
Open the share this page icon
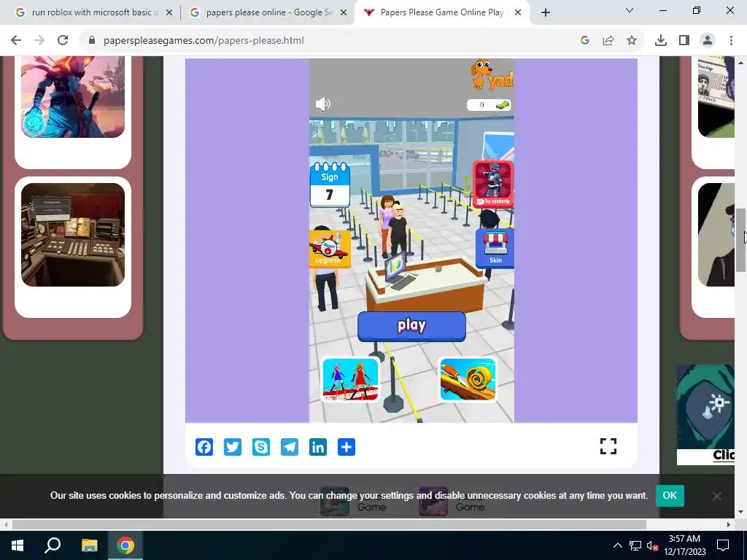[608, 41]
